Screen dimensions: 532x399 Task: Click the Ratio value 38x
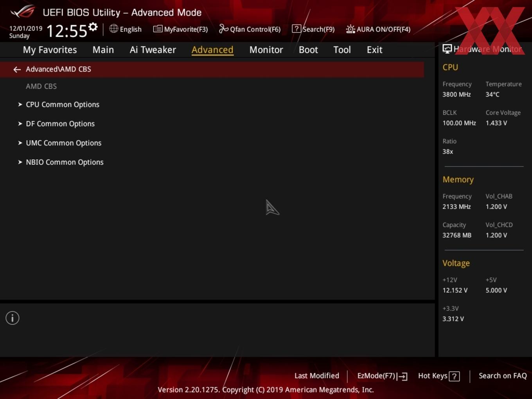pyautogui.click(x=448, y=151)
